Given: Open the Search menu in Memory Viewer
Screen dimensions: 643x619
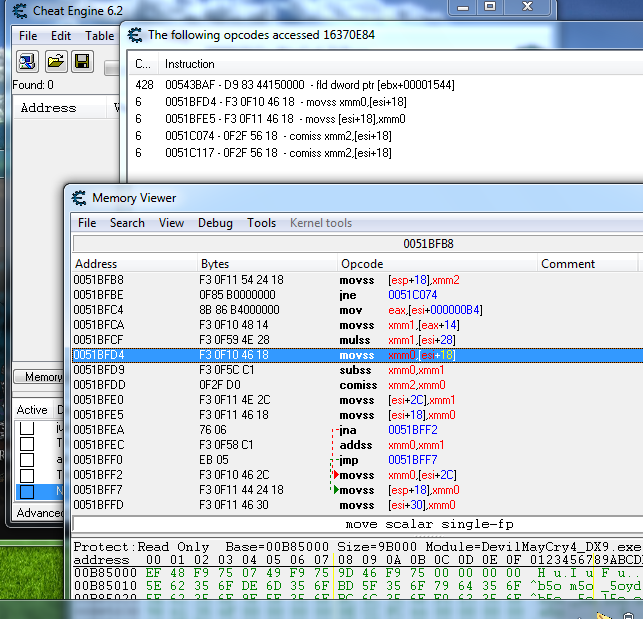Looking at the screenshot, I should pyautogui.click(x=127, y=223).
